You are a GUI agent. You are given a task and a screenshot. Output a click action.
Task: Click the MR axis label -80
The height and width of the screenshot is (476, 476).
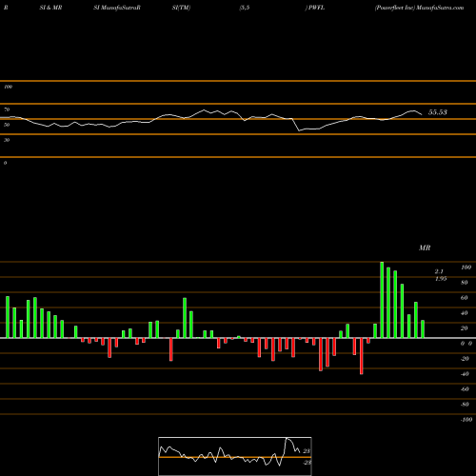coord(465,405)
